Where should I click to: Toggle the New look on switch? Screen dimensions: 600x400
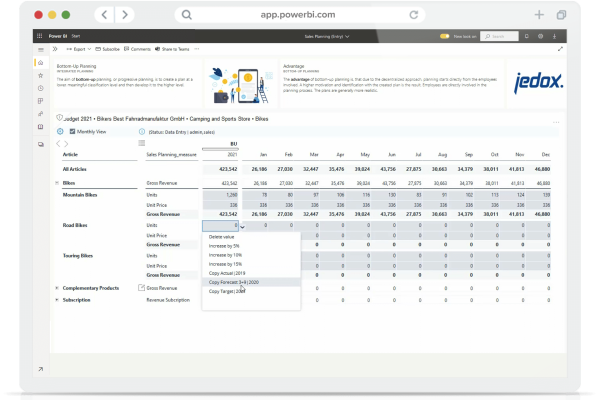click(x=444, y=36)
